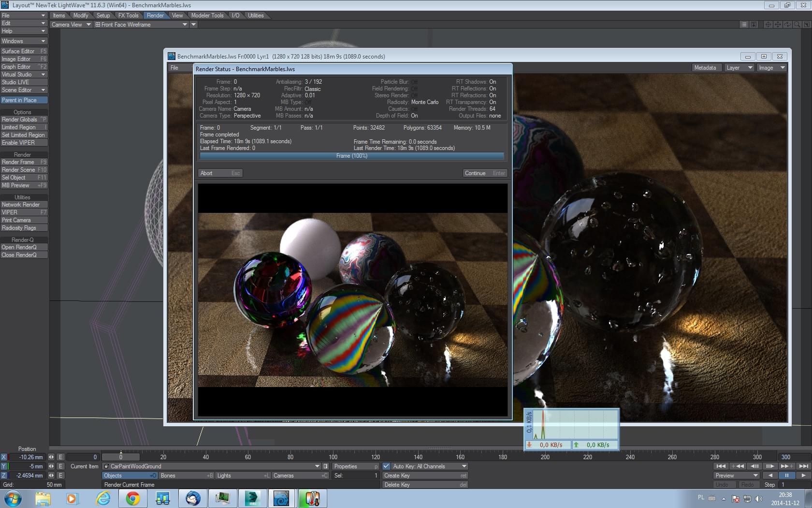Click Render Frame button

point(24,162)
